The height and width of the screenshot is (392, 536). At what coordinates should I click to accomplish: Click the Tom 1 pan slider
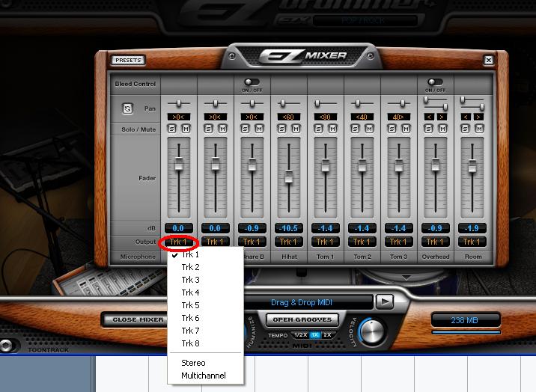pos(317,103)
